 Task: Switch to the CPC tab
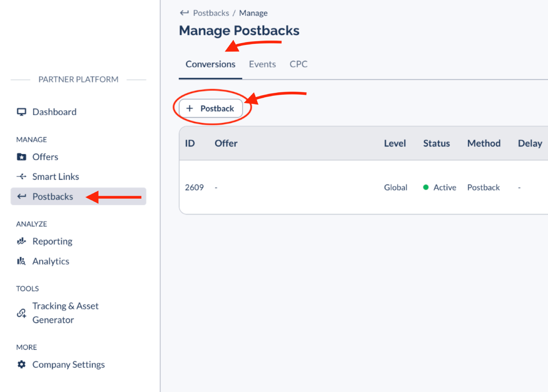pos(298,64)
